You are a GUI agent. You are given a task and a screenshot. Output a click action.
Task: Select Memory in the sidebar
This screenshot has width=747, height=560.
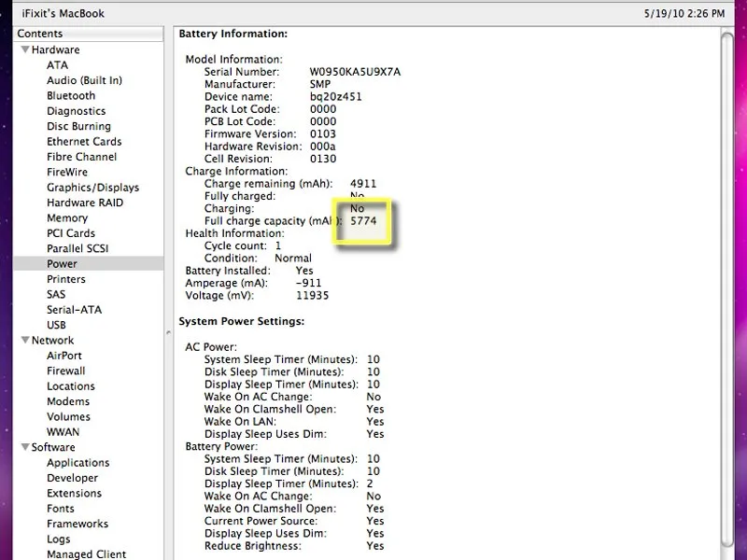coord(67,218)
